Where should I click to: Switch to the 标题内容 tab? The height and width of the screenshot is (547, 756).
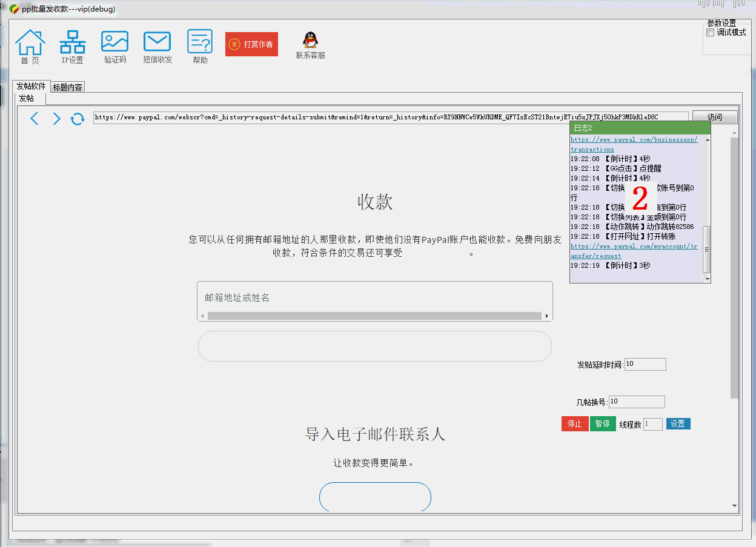(68, 87)
